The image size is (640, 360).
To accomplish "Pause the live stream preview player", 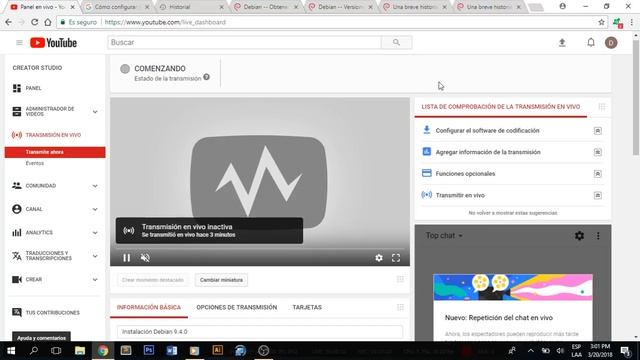I will [127, 258].
